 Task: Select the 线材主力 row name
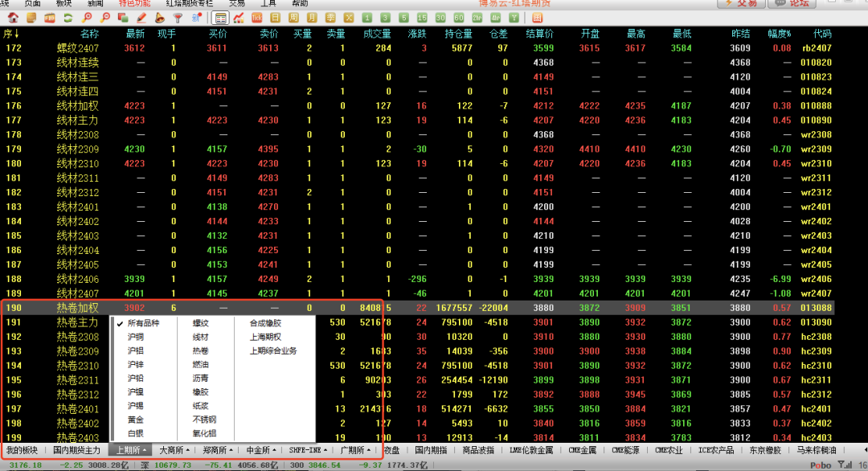coord(77,120)
